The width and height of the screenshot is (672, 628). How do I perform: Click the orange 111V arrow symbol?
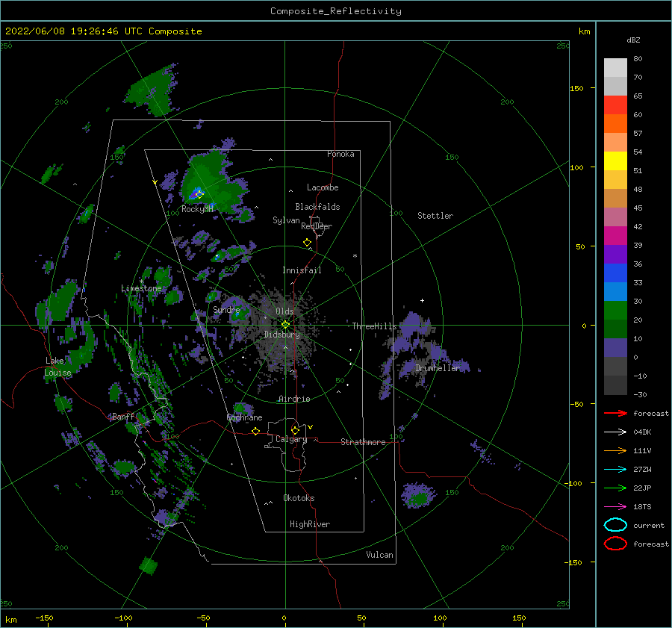[615, 450]
